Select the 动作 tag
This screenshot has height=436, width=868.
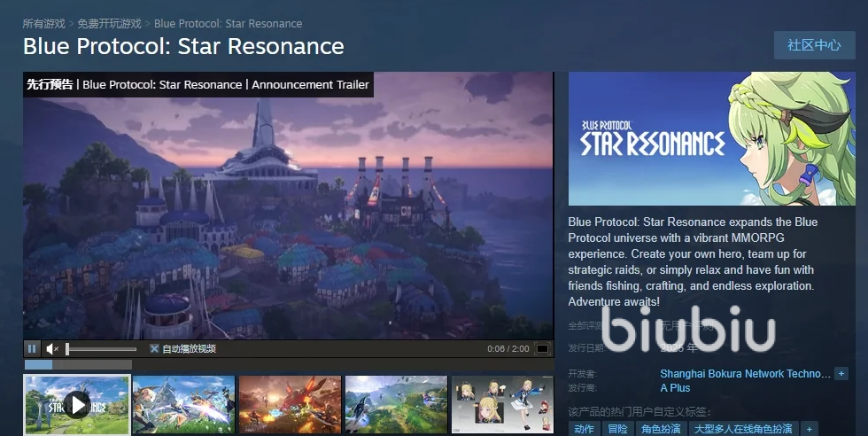pos(584,429)
